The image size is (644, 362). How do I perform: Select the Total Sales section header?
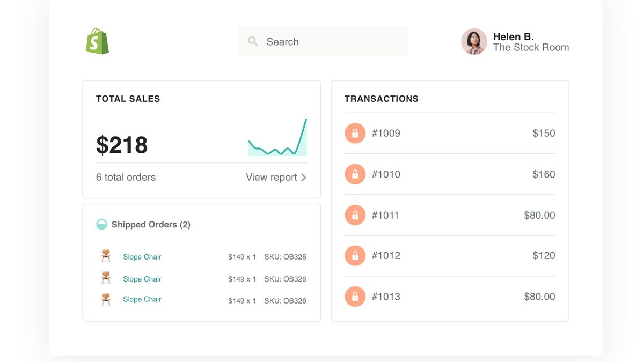[128, 99]
